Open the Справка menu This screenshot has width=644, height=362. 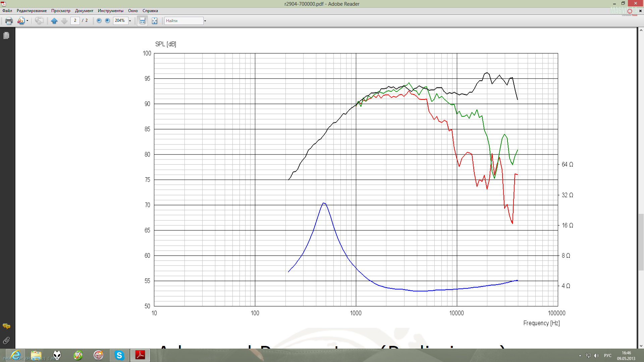coord(150,11)
